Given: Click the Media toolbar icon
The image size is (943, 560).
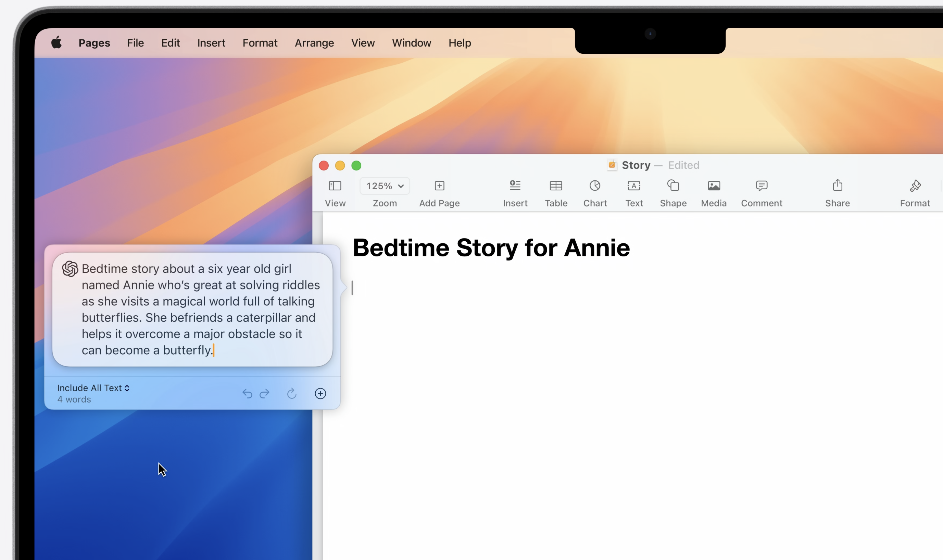Looking at the screenshot, I should [x=714, y=186].
